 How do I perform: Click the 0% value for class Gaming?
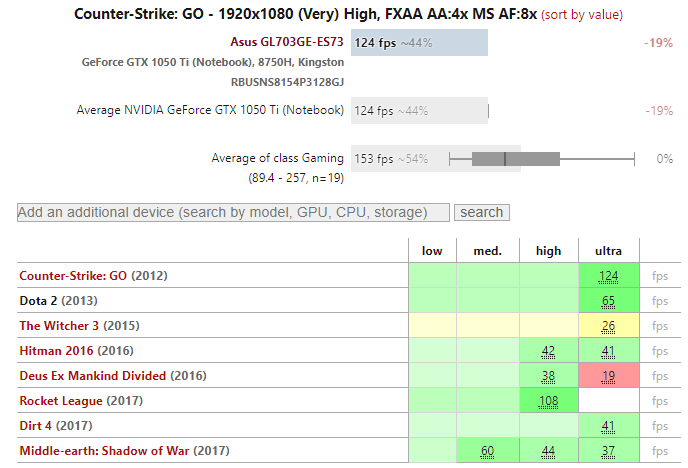[664, 159]
